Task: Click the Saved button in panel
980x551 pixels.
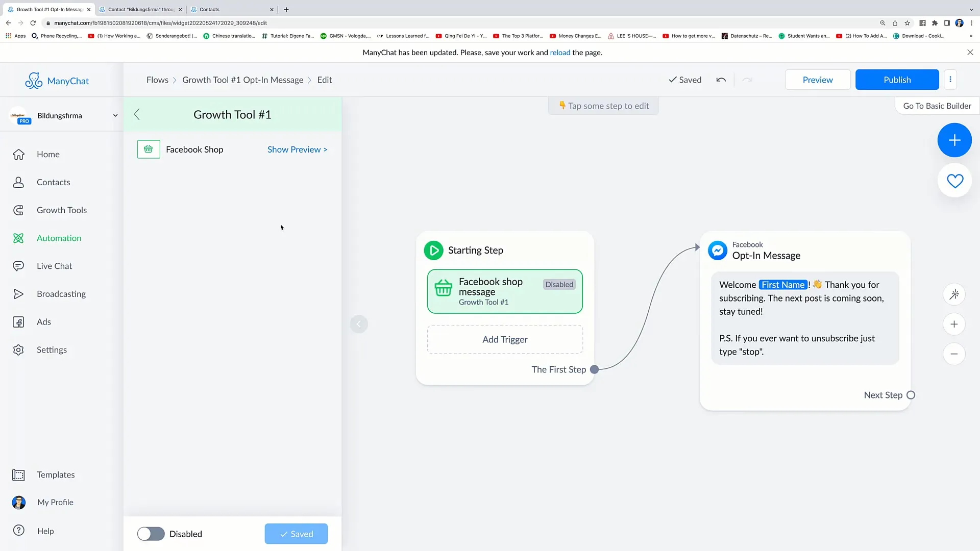Action: [x=296, y=534]
